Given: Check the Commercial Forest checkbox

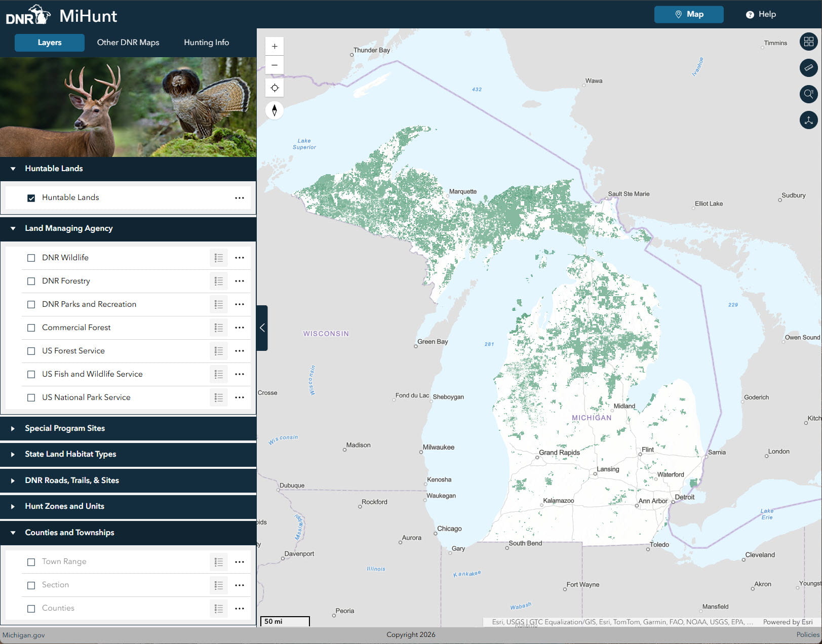Looking at the screenshot, I should (31, 328).
